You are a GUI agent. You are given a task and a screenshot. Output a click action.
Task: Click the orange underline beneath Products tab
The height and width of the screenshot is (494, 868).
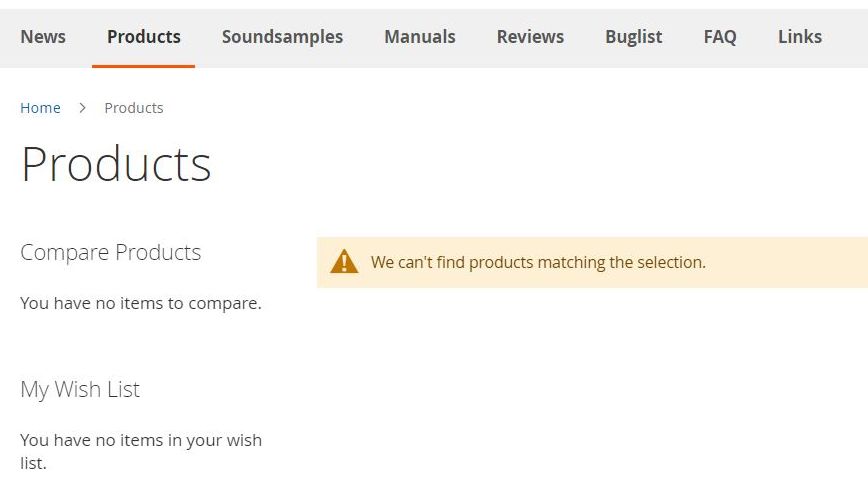point(143,66)
